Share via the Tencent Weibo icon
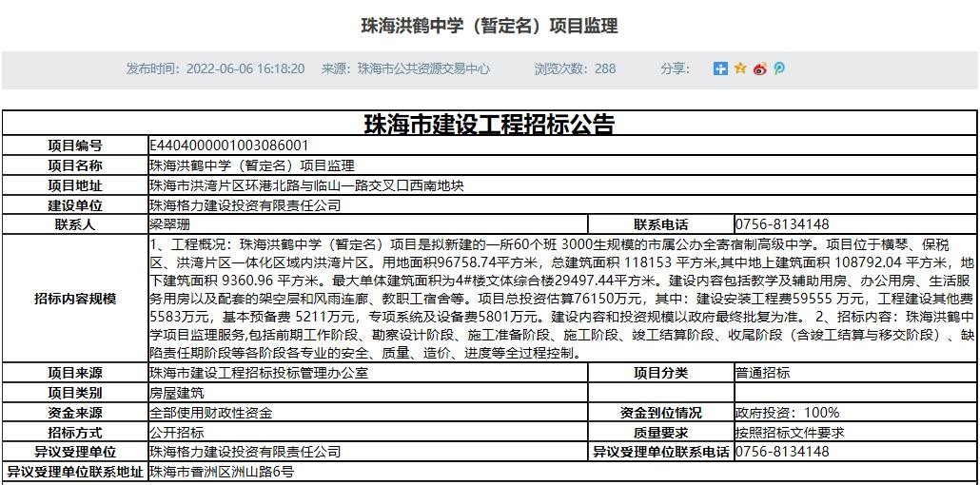This screenshot has height=485, width=980. click(x=779, y=68)
